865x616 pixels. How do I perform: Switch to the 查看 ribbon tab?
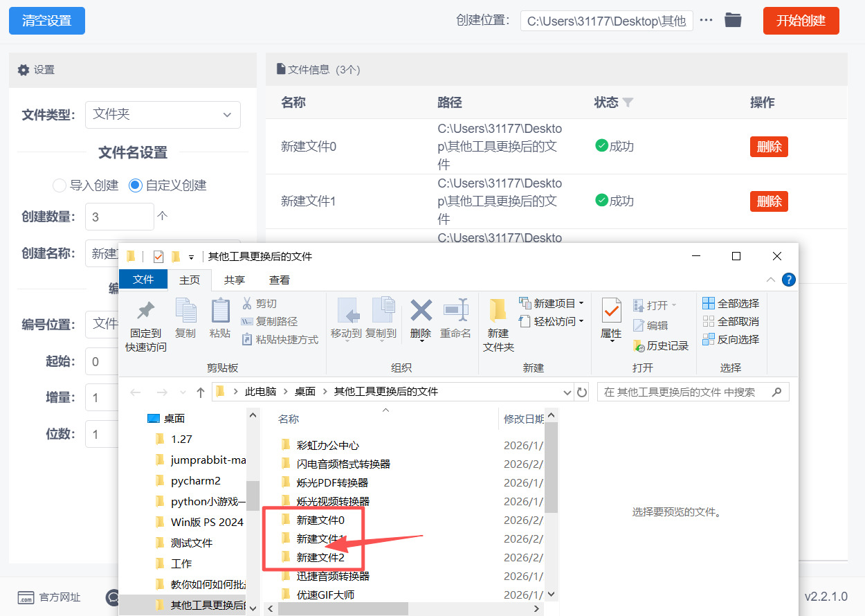[279, 280]
